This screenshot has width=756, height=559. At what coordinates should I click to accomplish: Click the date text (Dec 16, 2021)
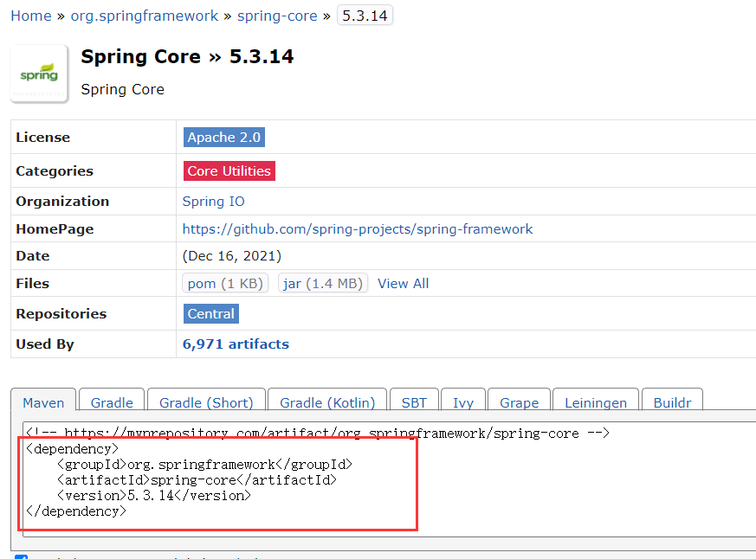(232, 256)
